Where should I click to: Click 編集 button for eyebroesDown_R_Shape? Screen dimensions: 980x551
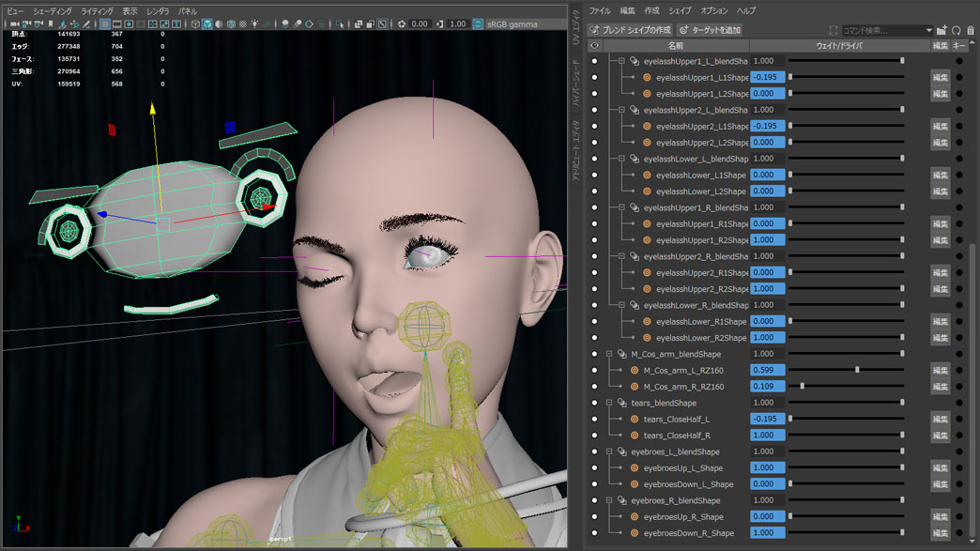940,533
